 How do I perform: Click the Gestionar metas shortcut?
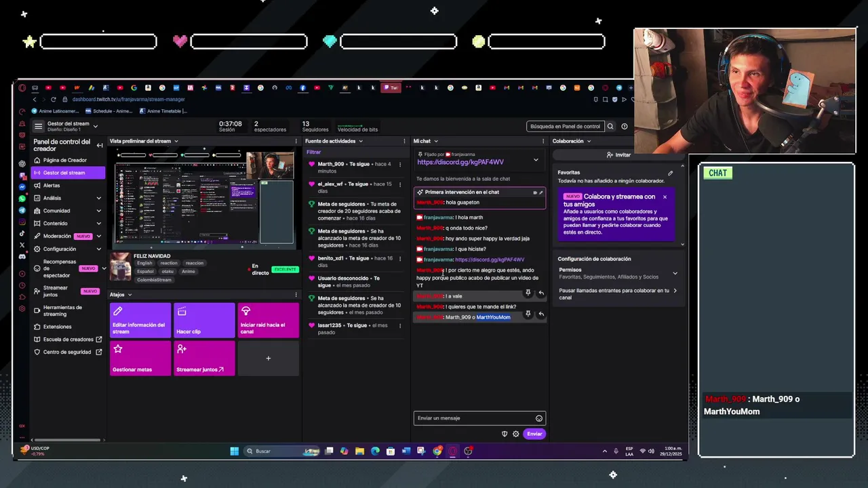(x=140, y=358)
